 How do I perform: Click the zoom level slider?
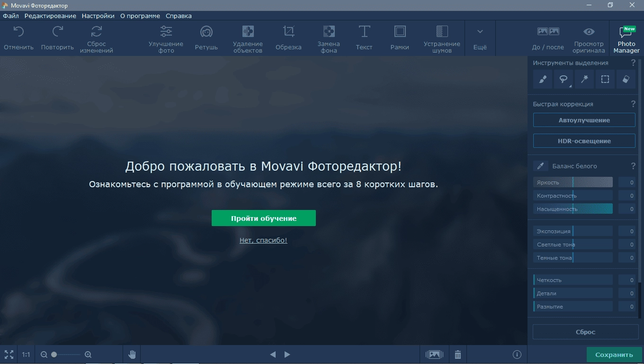click(66, 355)
